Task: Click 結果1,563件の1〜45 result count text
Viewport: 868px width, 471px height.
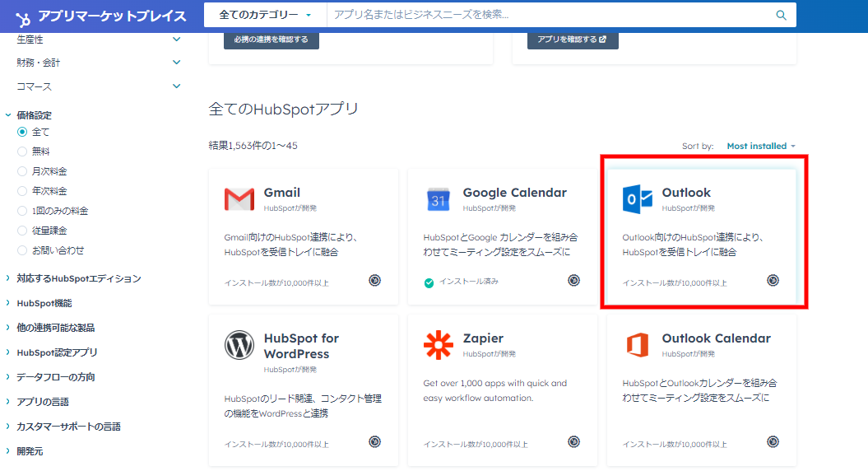Action: pyautogui.click(x=253, y=146)
